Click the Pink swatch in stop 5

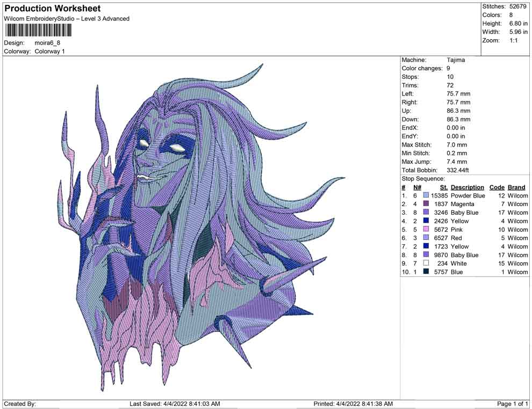point(426,230)
